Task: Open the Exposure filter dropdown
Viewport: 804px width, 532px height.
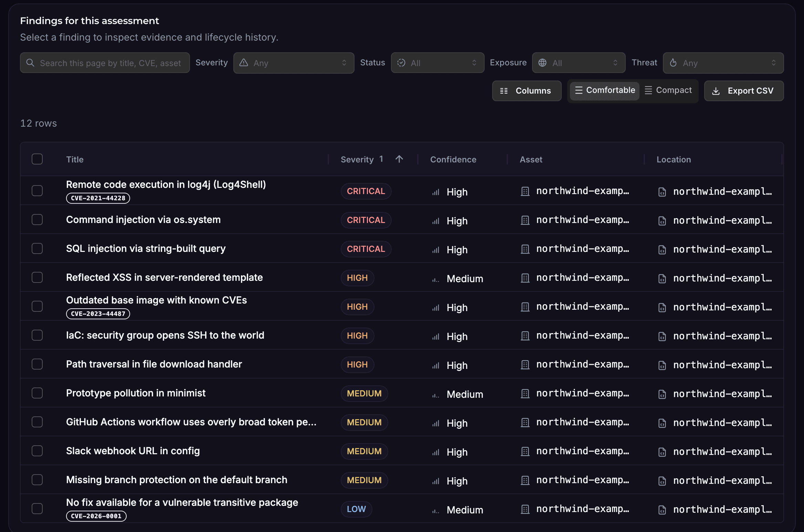Action: [579, 63]
